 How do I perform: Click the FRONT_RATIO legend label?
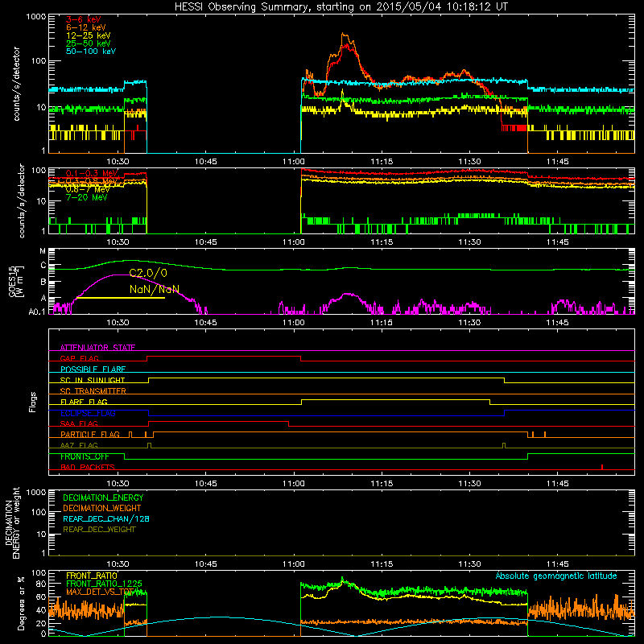[x=92, y=576]
